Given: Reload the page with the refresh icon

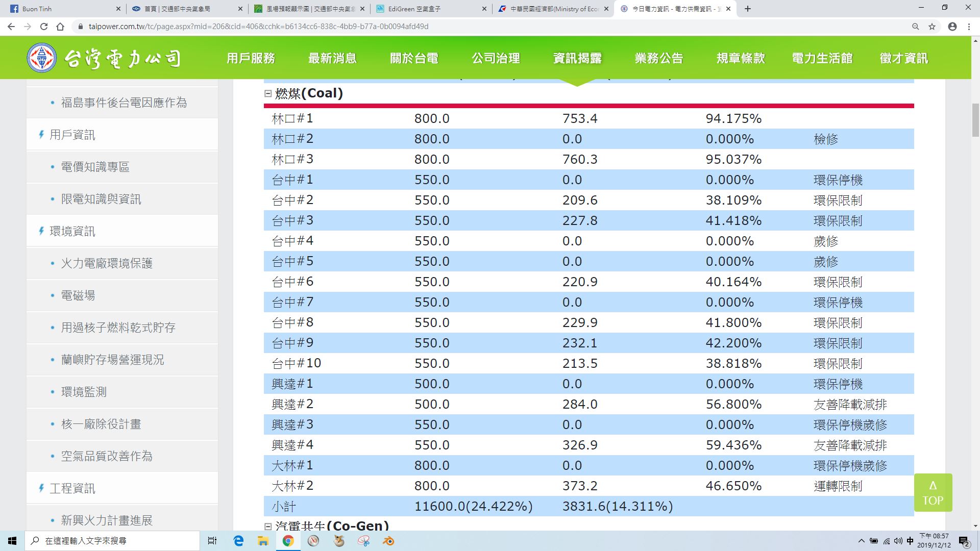Looking at the screenshot, I should coord(44,27).
